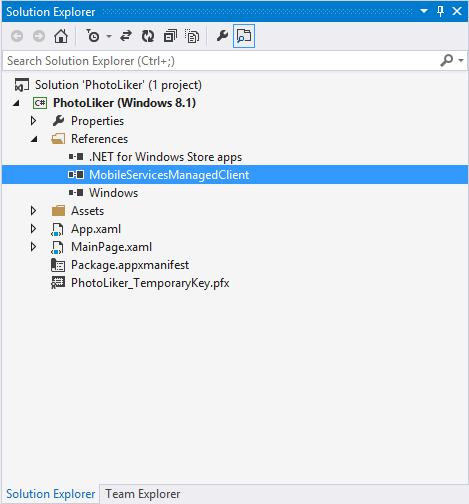Screen dimensions: 469x504
Task: Open the Pending Changes Filter dropdown arrow
Action: point(109,36)
